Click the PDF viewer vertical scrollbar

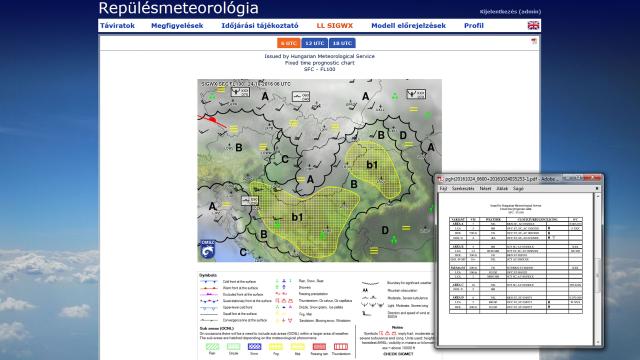tap(598, 269)
